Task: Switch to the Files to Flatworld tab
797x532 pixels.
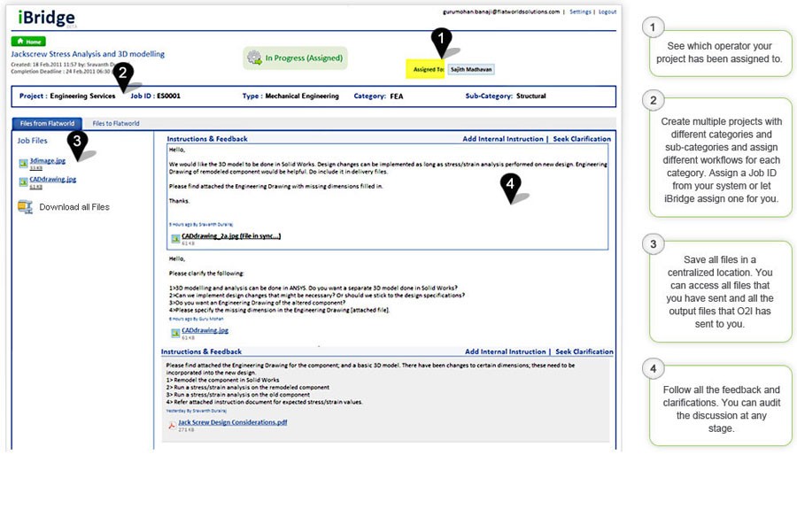Action: click(x=116, y=124)
